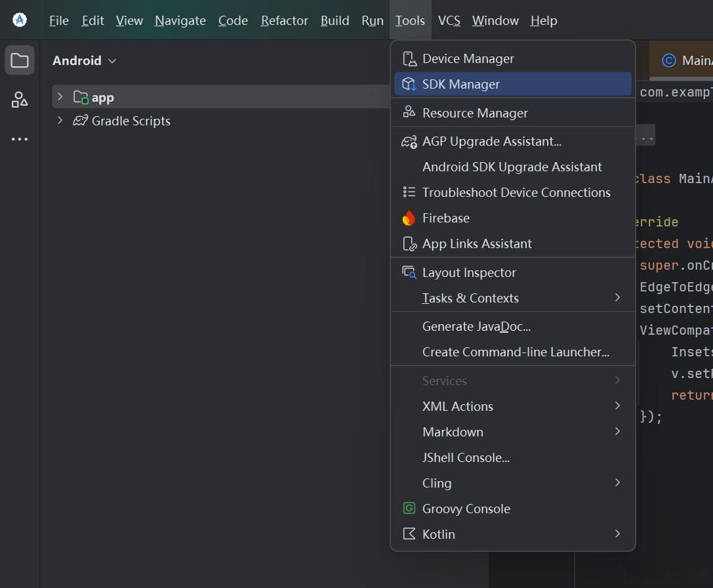Choose Firebase menu entry
The height and width of the screenshot is (588, 713).
point(512,218)
